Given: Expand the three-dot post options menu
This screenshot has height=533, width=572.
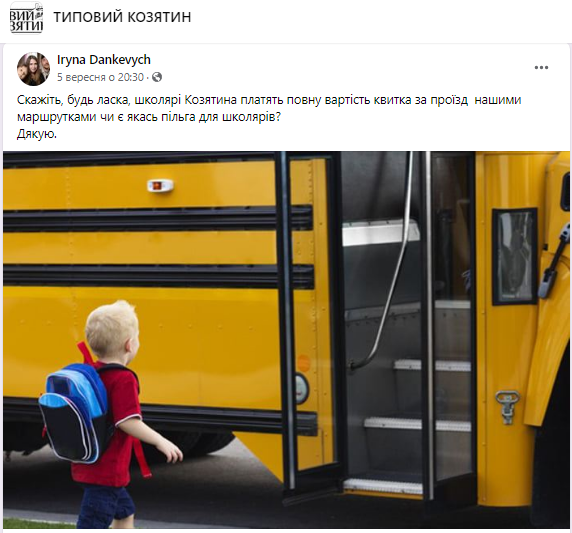Looking at the screenshot, I should (541, 67).
